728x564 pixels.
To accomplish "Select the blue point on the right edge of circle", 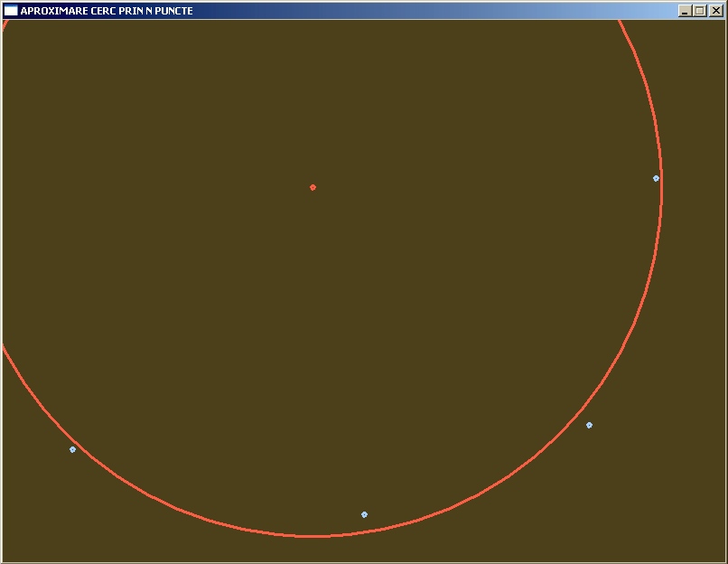I will (x=656, y=178).
